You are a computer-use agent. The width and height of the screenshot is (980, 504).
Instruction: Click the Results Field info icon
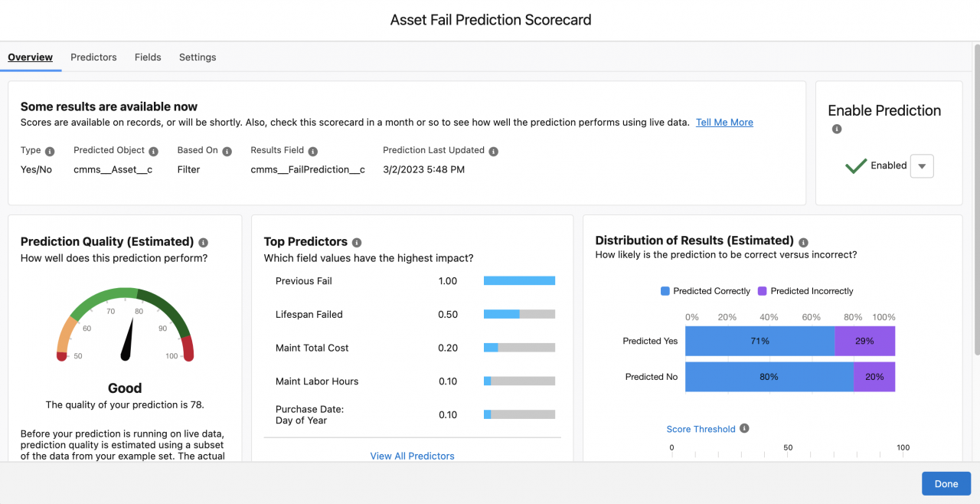[313, 152]
